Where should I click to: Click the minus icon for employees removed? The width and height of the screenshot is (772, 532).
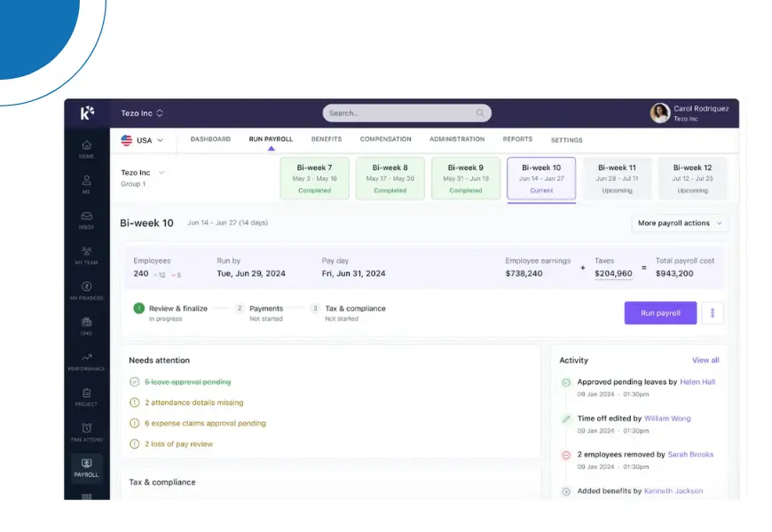point(566,455)
